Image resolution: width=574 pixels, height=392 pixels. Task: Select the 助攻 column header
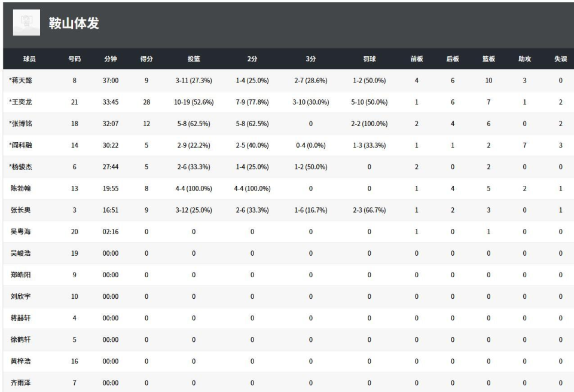(x=524, y=59)
